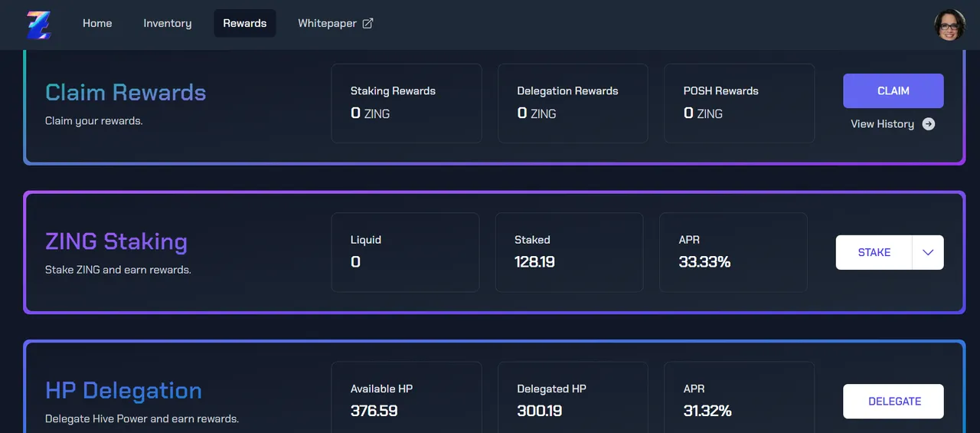Click the ZING Staking heading
This screenshot has height=433, width=980.
tap(116, 242)
